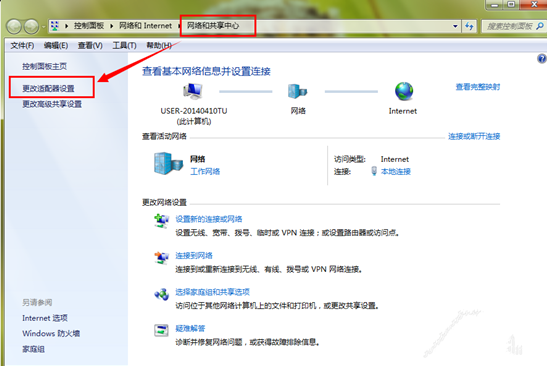Click the blue help question mark icon
Viewport: 547px width, 366px height.
(x=542, y=59)
